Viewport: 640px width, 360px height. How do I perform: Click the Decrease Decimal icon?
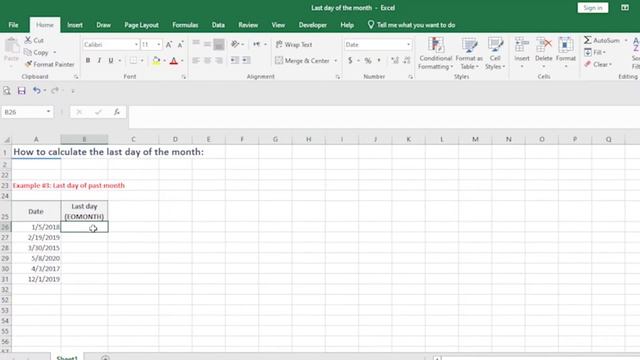[406, 60]
